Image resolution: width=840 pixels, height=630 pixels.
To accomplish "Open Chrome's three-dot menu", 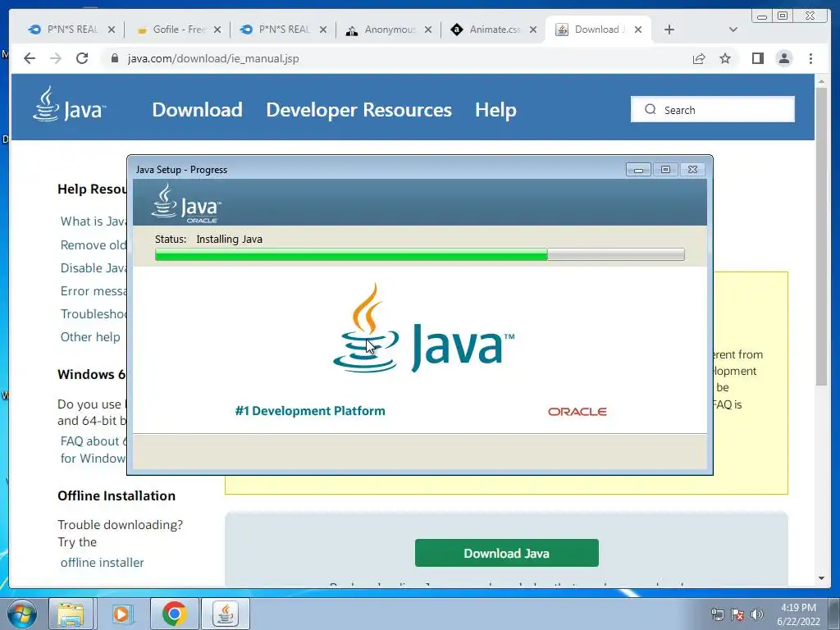I will [x=810, y=58].
